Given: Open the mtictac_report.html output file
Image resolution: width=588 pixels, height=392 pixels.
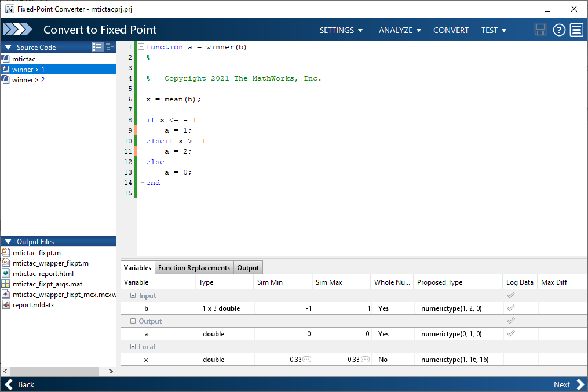Looking at the screenshot, I should (45, 273).
